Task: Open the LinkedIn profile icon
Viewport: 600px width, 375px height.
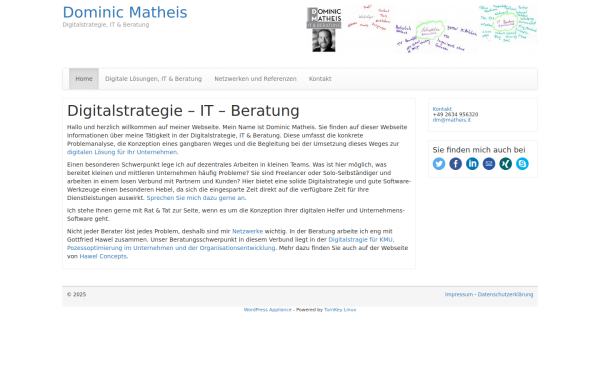Action: tap(472, 164)
